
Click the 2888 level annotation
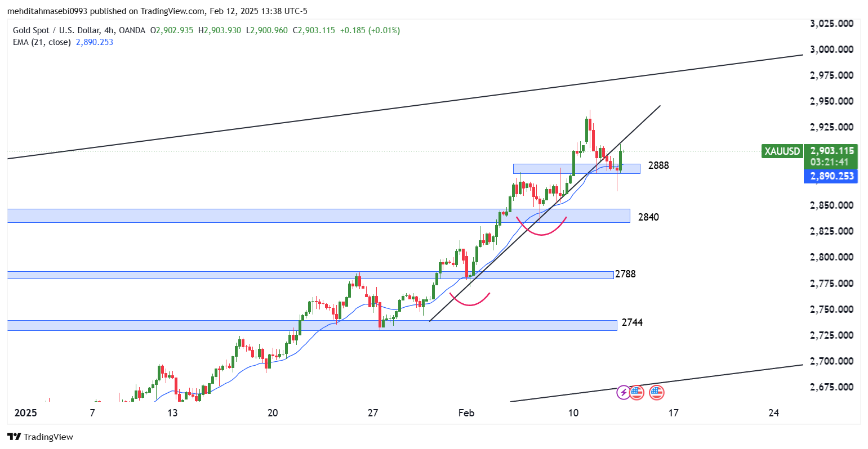(658, 165)
